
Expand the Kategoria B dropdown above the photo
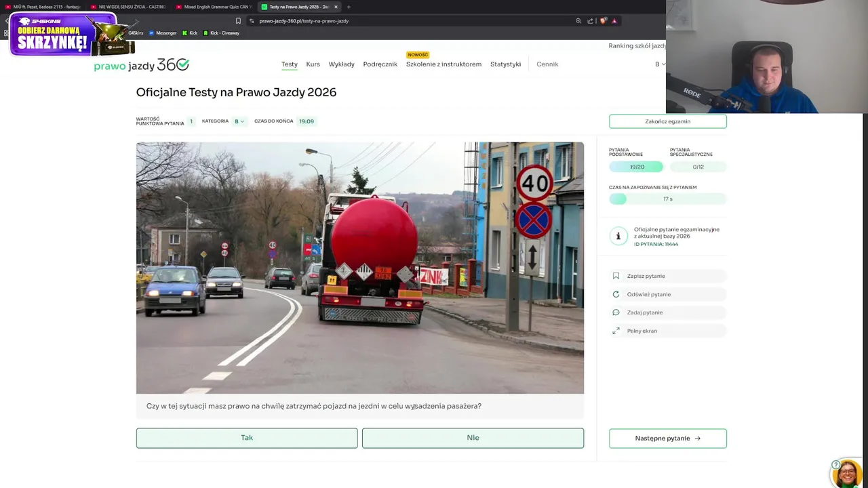239,121
